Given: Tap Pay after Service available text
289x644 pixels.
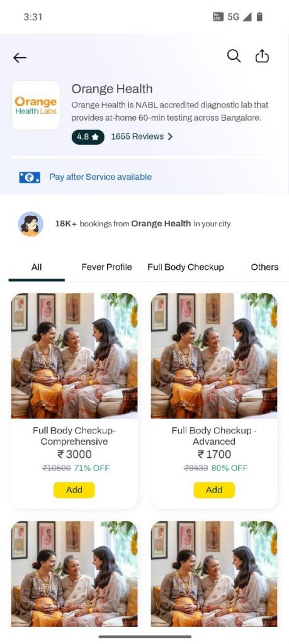Looking at the screenshot, I should tap(101, 177).
